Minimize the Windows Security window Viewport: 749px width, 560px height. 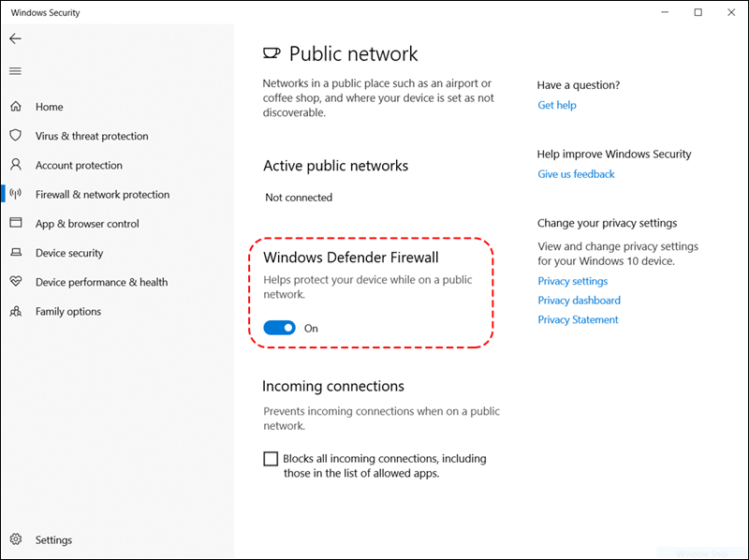click(665, 12)
